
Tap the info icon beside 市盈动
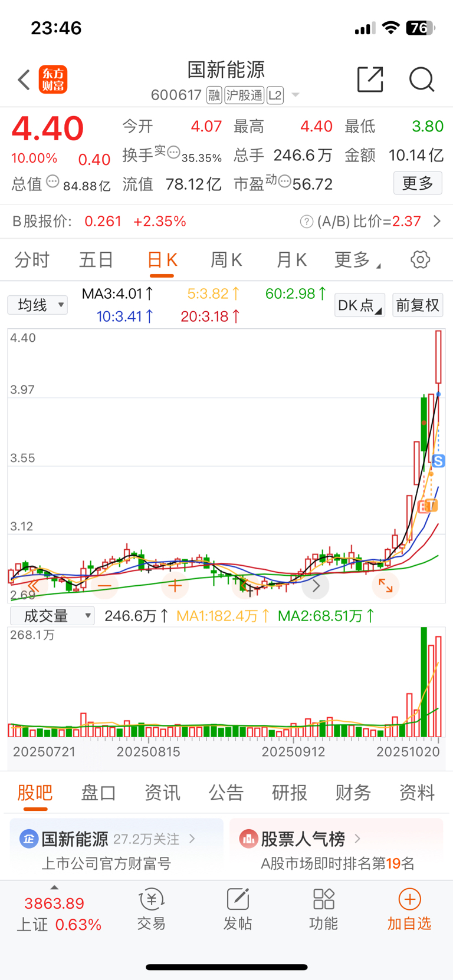(x=284, y=182)
